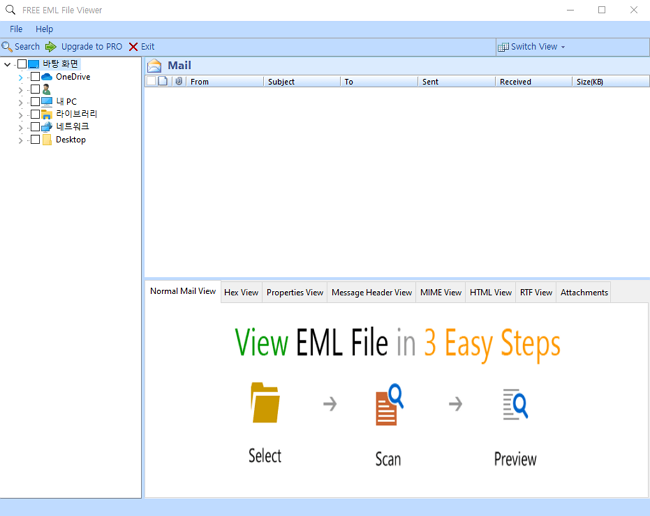Screen dimensions: 650x516
Task: Open the File menu
Action: tap(16, 29)
